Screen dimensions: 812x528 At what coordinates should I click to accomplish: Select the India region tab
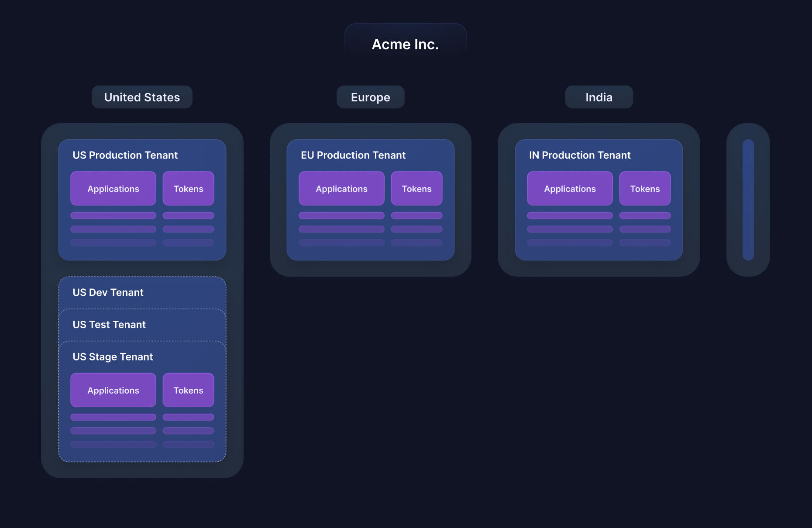tap(599, 97)
